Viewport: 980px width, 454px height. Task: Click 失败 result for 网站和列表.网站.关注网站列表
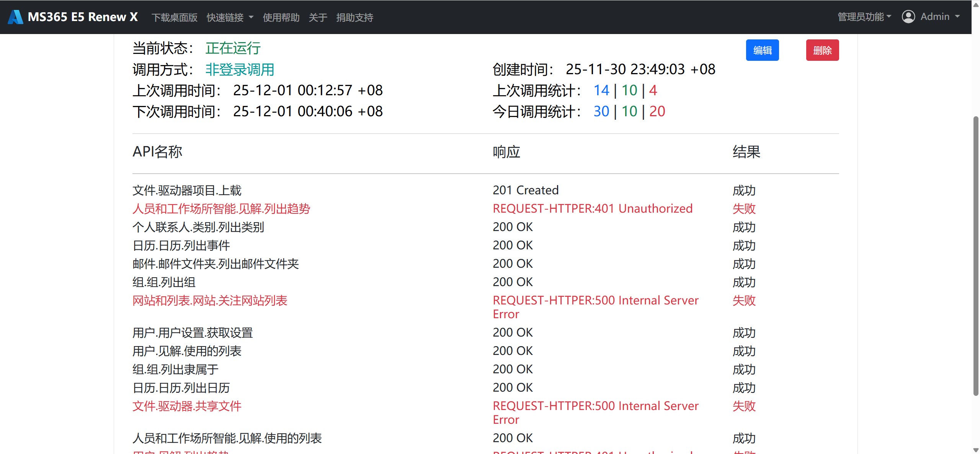pyautogui.click(x=744, y=301)
